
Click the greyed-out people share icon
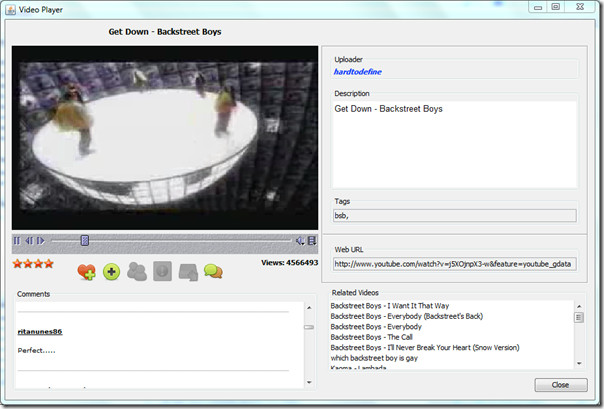137,272
